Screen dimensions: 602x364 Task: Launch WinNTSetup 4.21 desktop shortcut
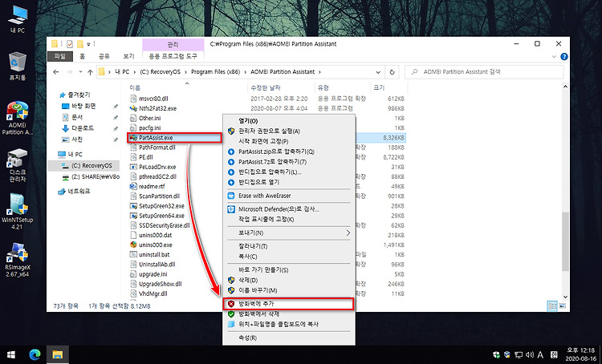pyautogui.click(x=18, y=212)
